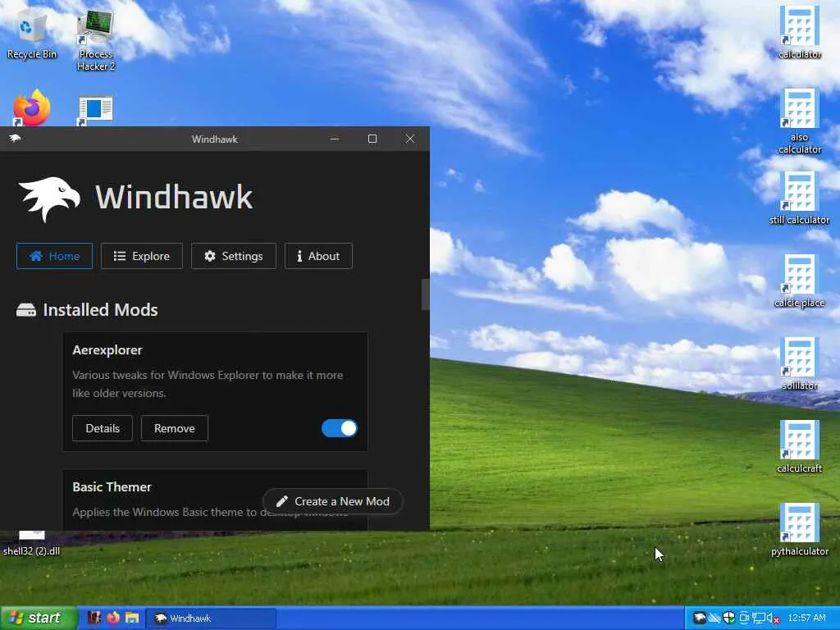Viewport: 840px width, 630px height.
Task: Click the Windhawk window scrollbar thumb
Action: pos(426,294)
